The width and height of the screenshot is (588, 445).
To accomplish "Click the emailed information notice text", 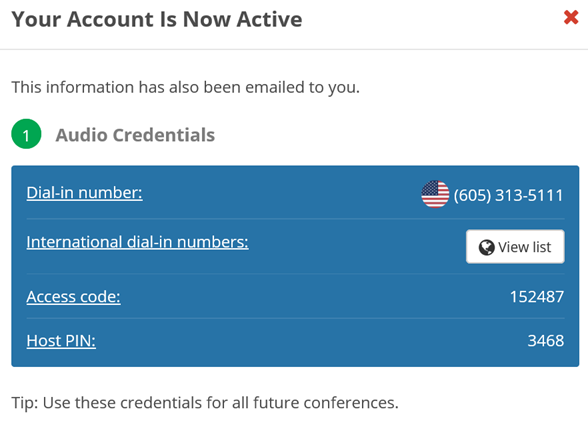I will [x=186, y=87].
